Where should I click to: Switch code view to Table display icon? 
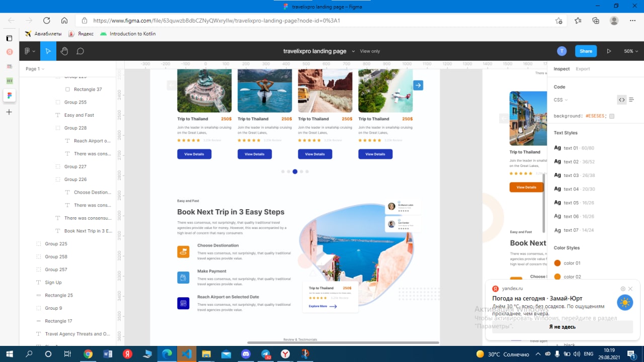[631, 100]
